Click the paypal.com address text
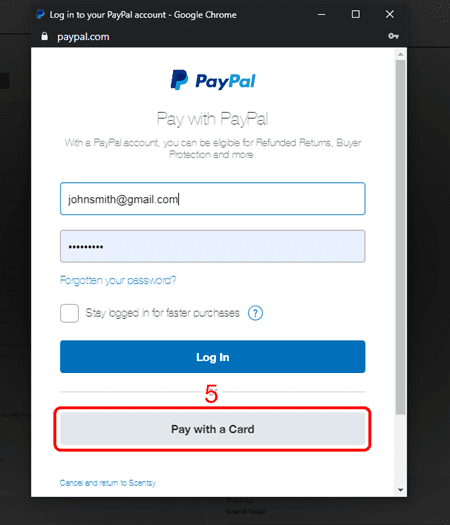 click(x=83, y=37)
